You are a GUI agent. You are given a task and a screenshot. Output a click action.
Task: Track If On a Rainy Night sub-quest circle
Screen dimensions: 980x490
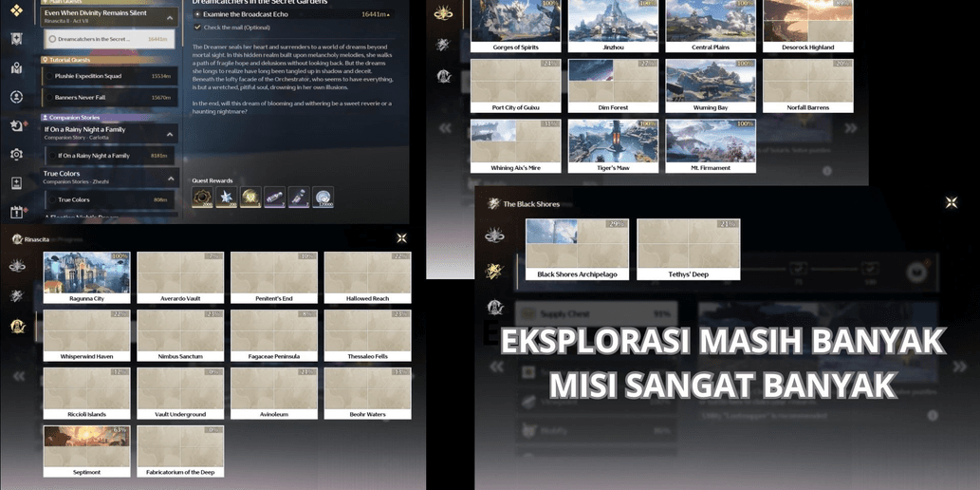tap(52, 155)
